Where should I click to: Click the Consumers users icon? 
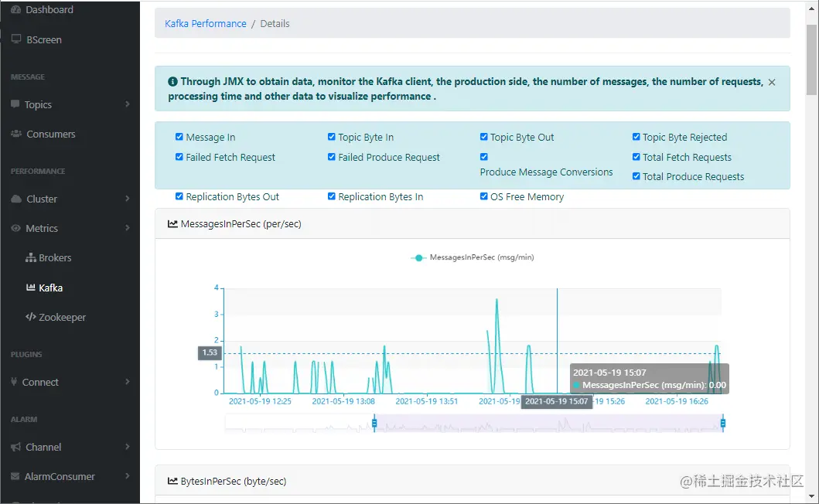[16, 134]
